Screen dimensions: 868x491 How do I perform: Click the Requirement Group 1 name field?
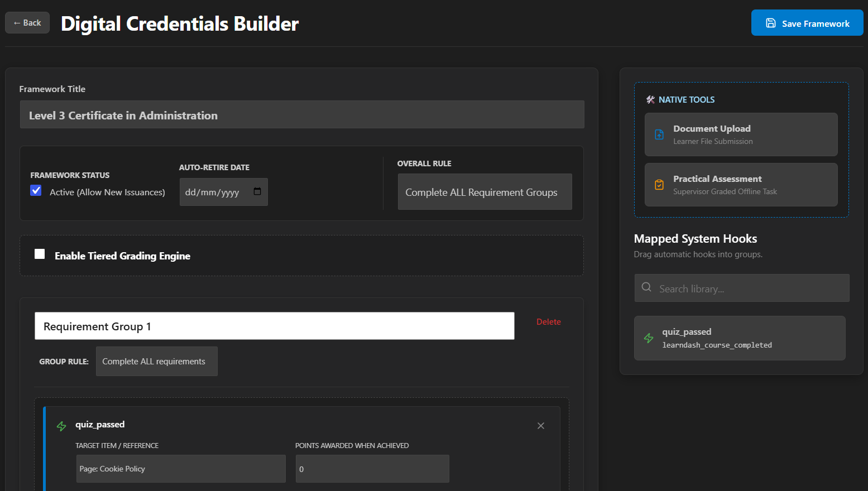(x=275, y=326)
